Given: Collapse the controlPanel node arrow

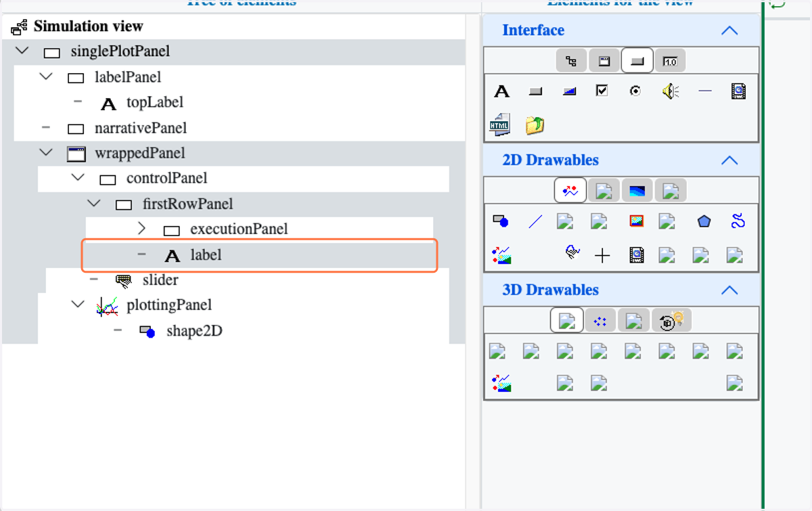Looking at the screenshot, I should pyautogui.click(x=78, y=178).
